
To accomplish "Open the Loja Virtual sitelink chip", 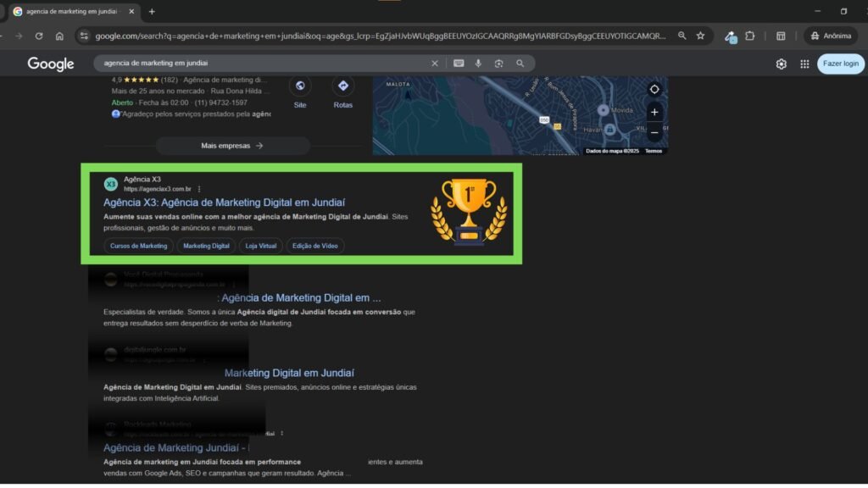I will click(x=261, y=247).
